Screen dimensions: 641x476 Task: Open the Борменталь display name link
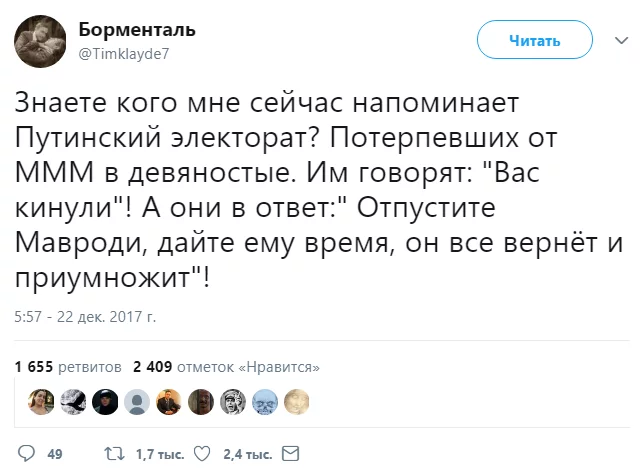pos(136,30)
